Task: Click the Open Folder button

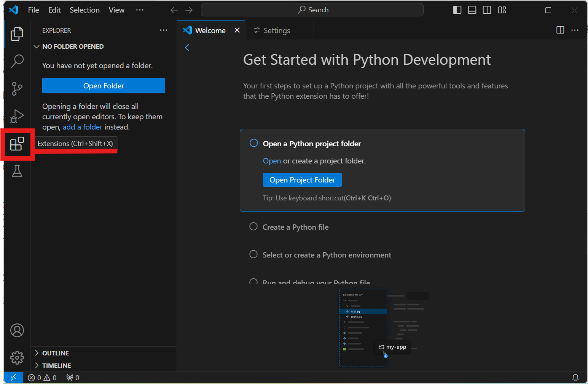Action: tap(104, 86)
